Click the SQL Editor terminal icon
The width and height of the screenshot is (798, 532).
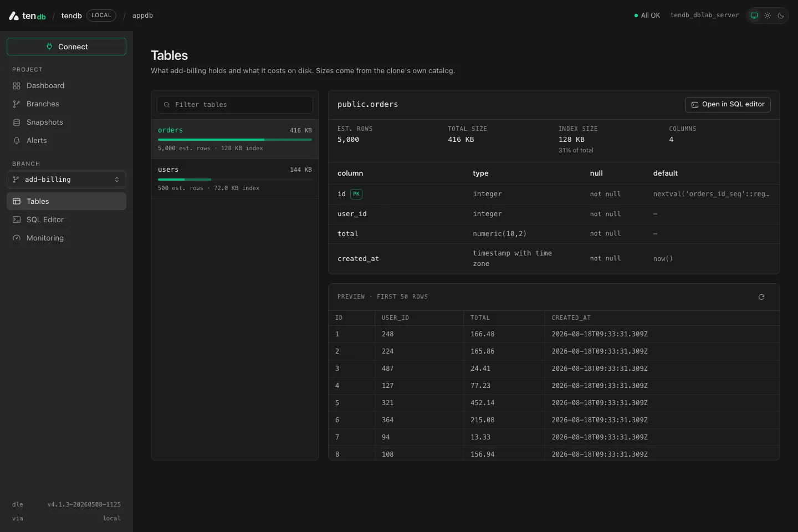17,219
